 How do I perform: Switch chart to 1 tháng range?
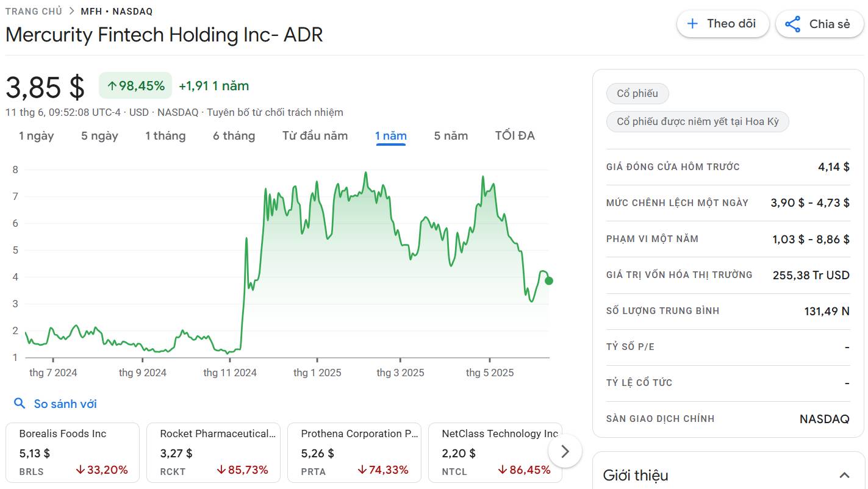click(x=165, y=136)
